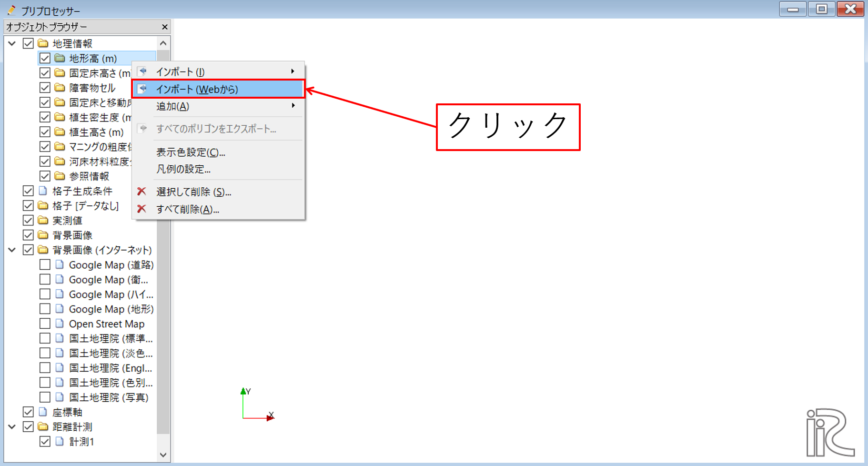This screenshot has height=466, width=868.
Task: Click the Open Street Map page icon
Action: [x=60, y=324]
